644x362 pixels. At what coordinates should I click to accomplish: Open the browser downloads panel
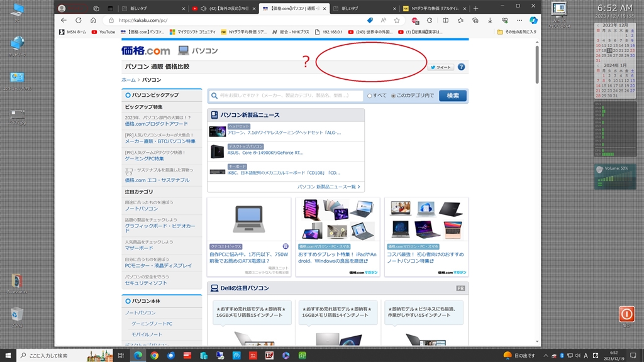pos(490,20)
